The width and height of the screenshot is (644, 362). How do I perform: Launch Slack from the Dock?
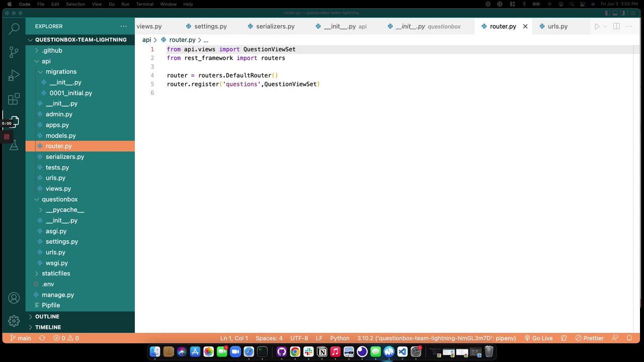click(x=308, y=352)
